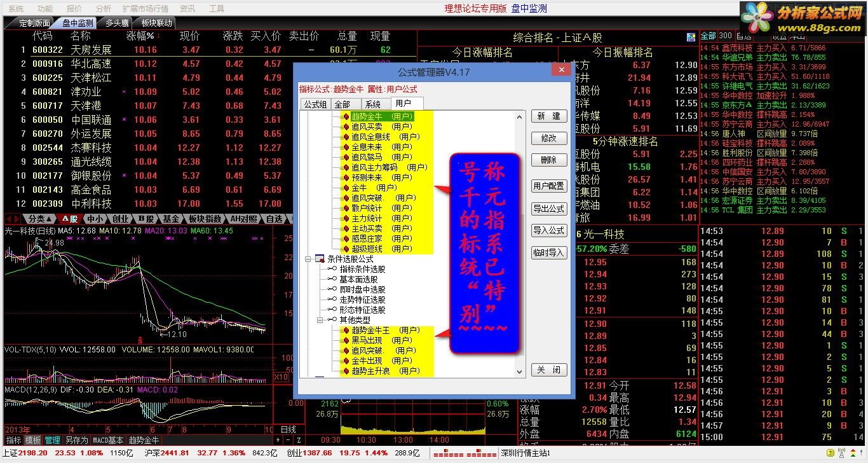
Task: Open the 分析 menu
Action: click(103, 9)
